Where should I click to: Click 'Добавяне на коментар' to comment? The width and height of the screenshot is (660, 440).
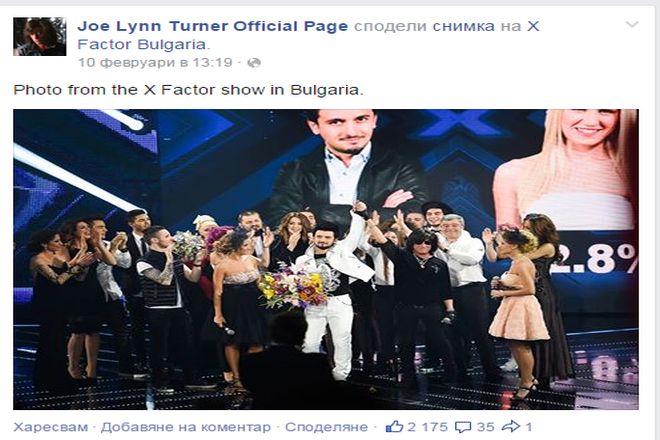tap(186, 427)
